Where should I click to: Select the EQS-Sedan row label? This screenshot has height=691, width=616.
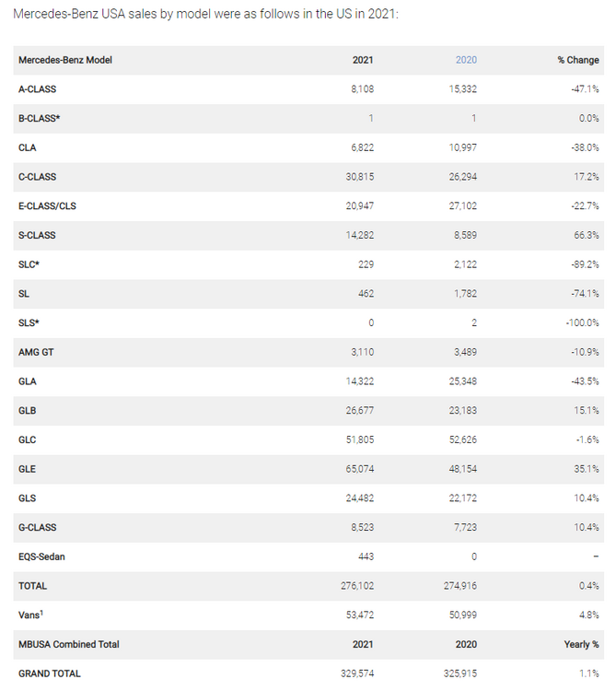click(41, 556)
